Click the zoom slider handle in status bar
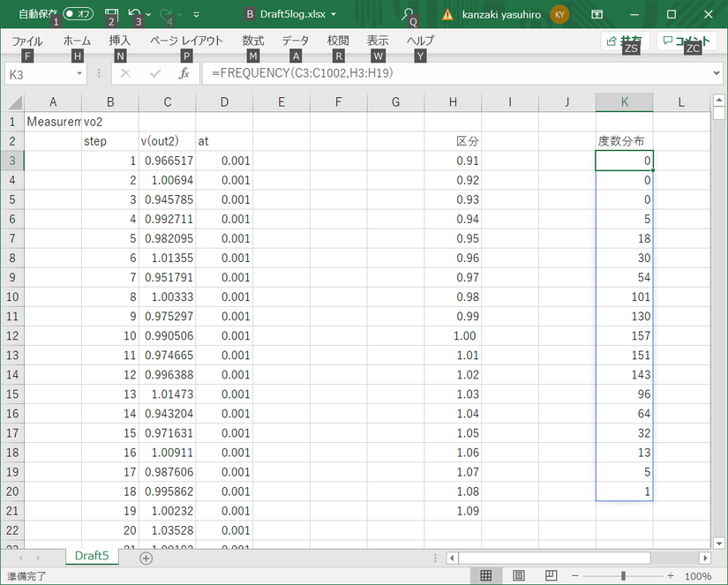 623,576
